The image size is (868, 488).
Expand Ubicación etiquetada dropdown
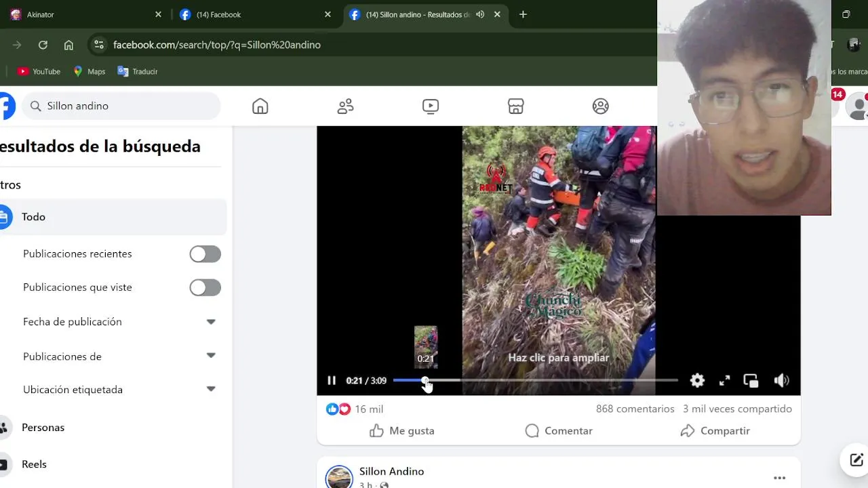click(211, 389)
